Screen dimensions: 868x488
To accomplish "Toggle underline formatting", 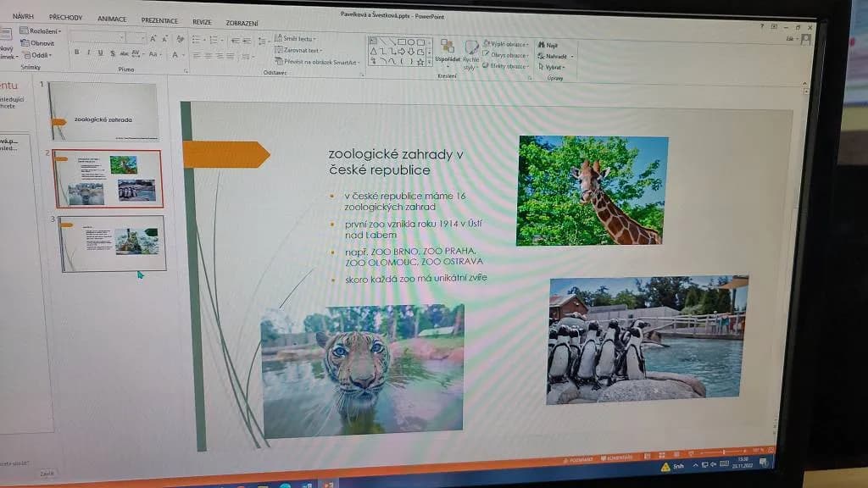I will pos(100,53).
